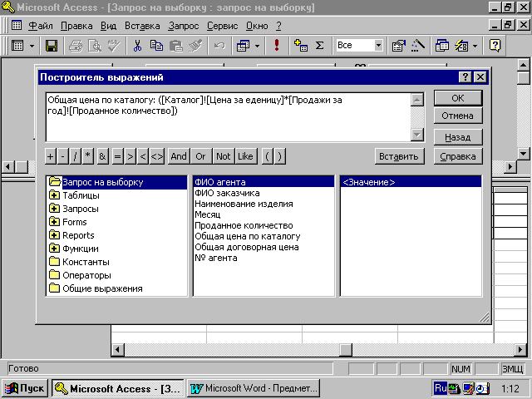The image size is (532, 399).
Task: Click the Пуск start button
Action: [25, 388]
